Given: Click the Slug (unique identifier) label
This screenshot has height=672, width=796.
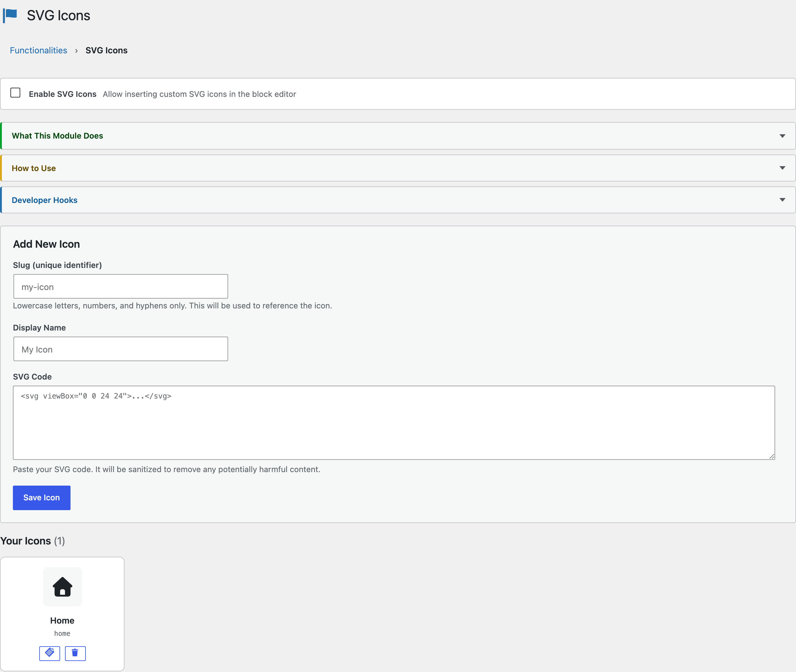Looking at the screenshot, I should [x=57, y=265].
